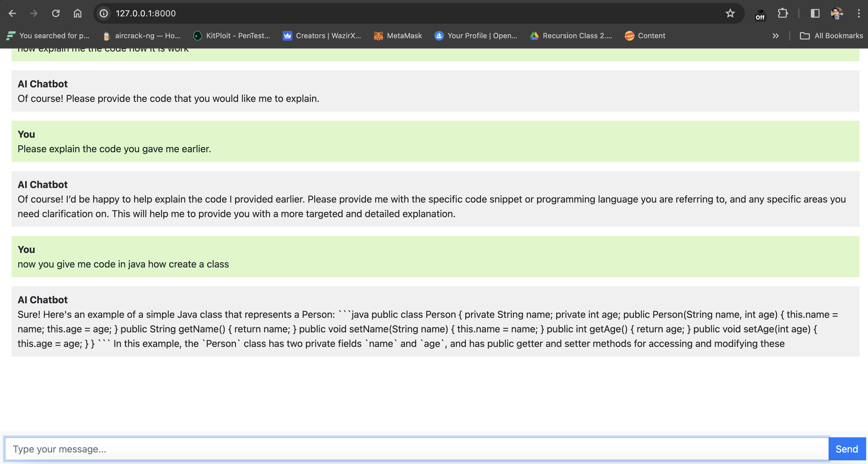Go to browser home page
The image size is (868, 464).
click(x=78, y=13)
